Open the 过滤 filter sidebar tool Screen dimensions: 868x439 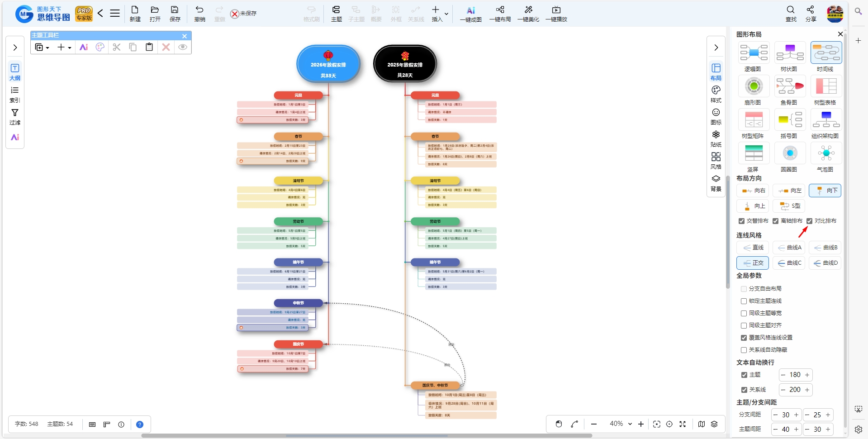click(x=15, y=116)
